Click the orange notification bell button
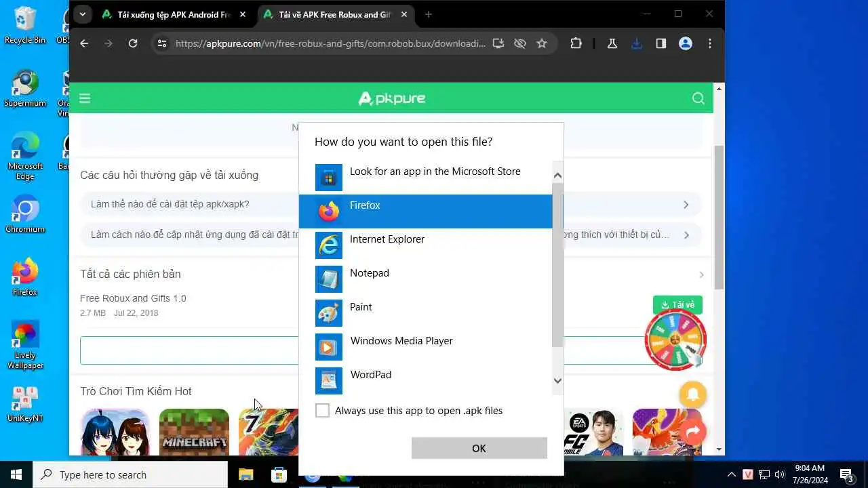The image size is (868, 488). pyautogui.click(x=692, y=394)
